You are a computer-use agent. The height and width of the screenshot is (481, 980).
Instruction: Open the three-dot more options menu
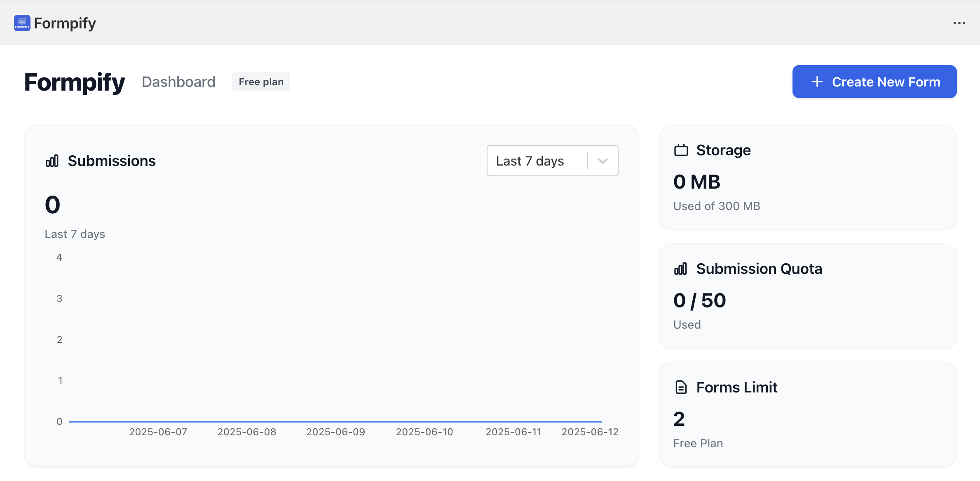coord(959,23)
